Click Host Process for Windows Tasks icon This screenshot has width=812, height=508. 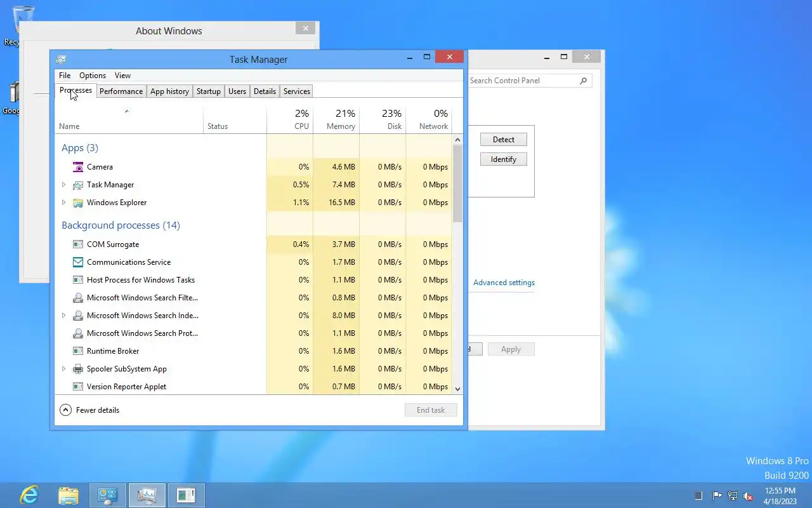(77, 280)
